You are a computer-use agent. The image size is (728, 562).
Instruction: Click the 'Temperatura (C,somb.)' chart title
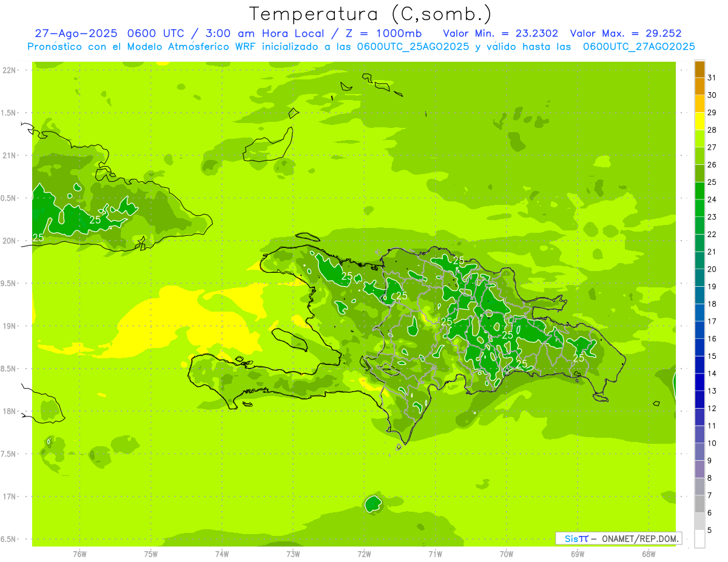[x=370, y=14]
